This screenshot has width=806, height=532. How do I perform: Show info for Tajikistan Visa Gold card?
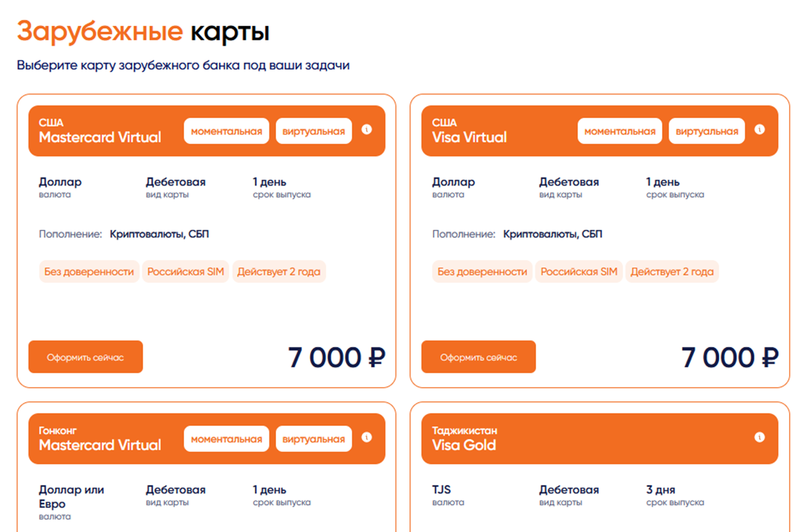pos(759,437)
